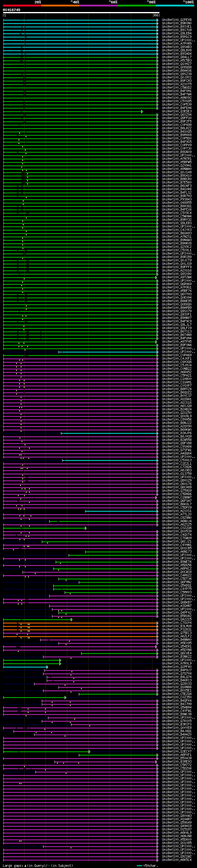Select hit label UniRef100_C4JKF1
This screenshot has width=197, height=868.
[x=177, y=358]
